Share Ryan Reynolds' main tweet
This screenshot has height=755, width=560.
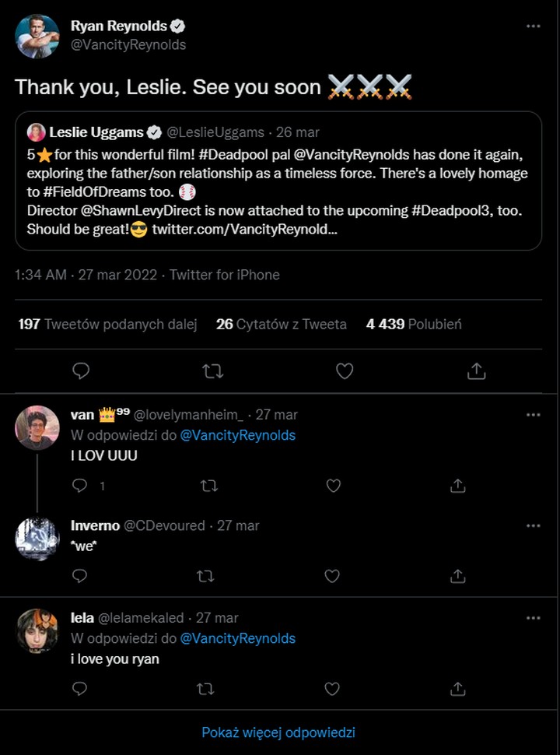[x=476, y=371]
